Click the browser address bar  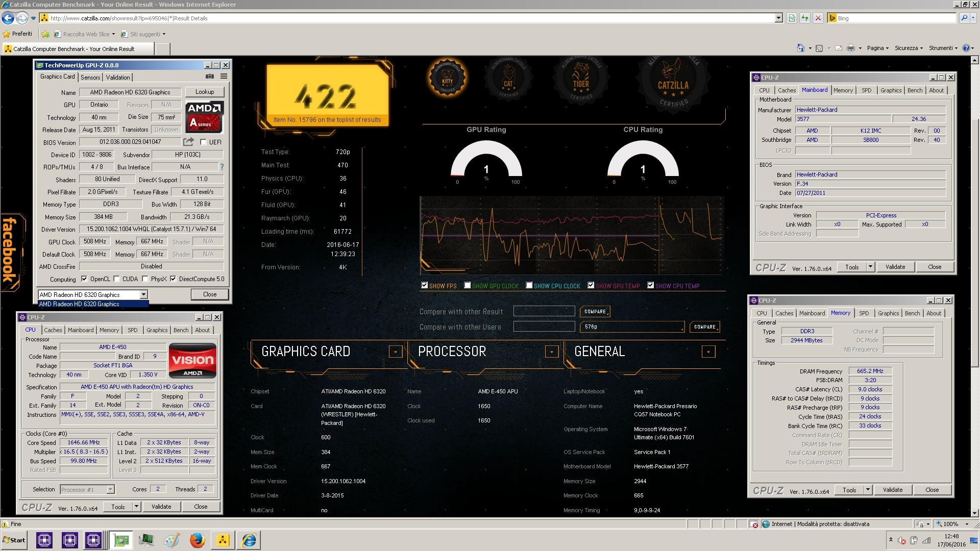pyautogui.click(x=411, y=18)
